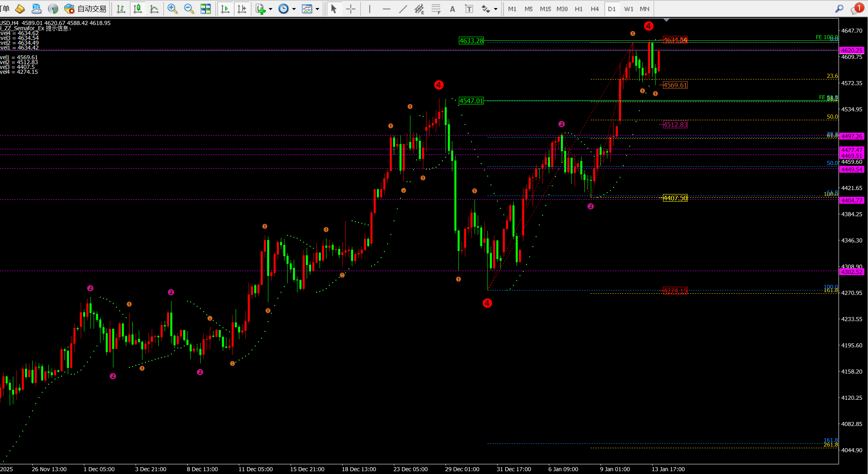Viewport: 868px width, 474px height.
Task: Toggle the chart Auto Scroll button
Action: 225,9
